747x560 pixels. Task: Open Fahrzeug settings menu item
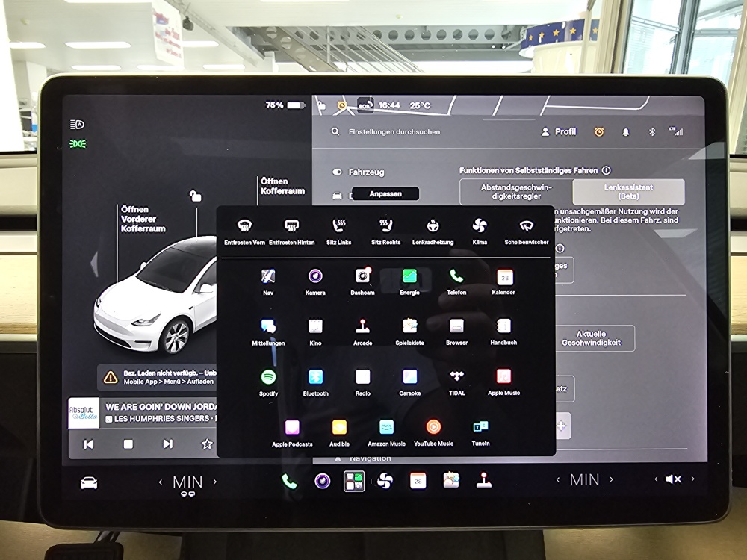(359, 172)
